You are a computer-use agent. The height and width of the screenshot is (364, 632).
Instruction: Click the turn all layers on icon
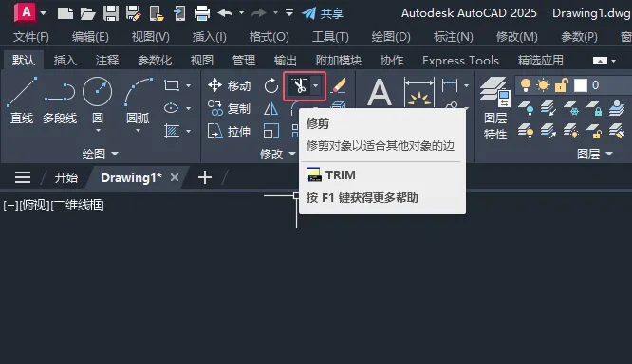pyautogui.click(x=526, y=131)
